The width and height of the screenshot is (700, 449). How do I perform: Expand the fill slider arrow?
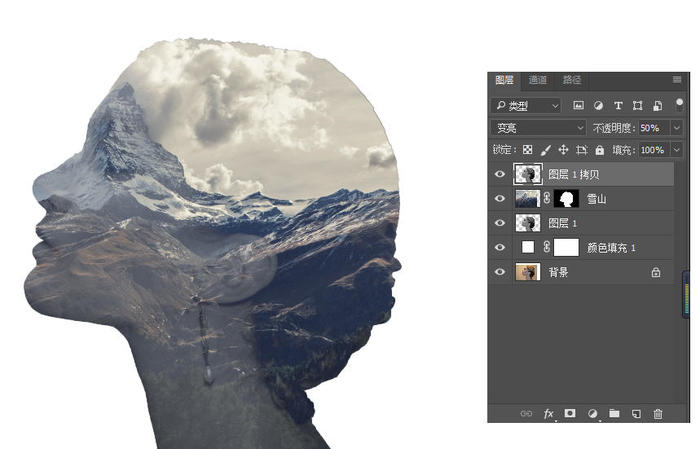[x=677, y=150]
